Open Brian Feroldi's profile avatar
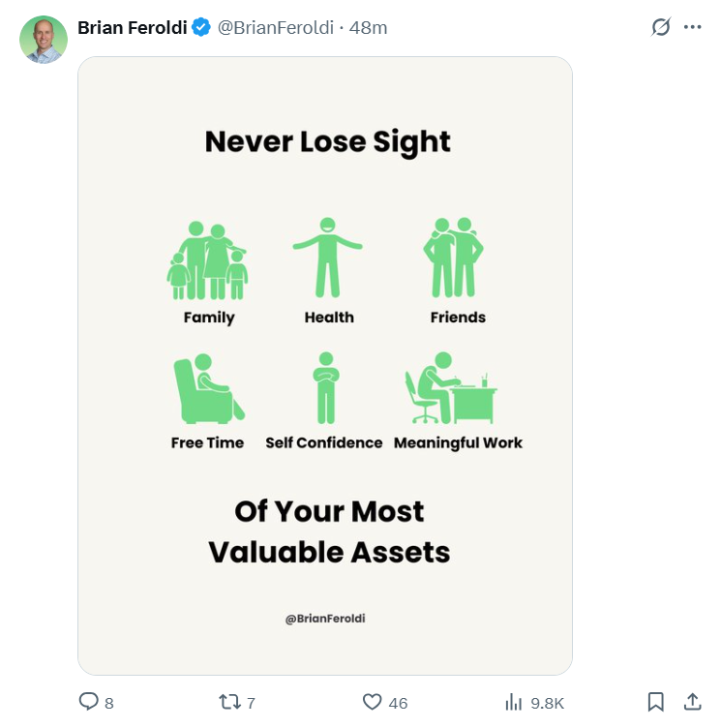Image resolution: width=721 pixels, height=728 pixels. (44, 40)
